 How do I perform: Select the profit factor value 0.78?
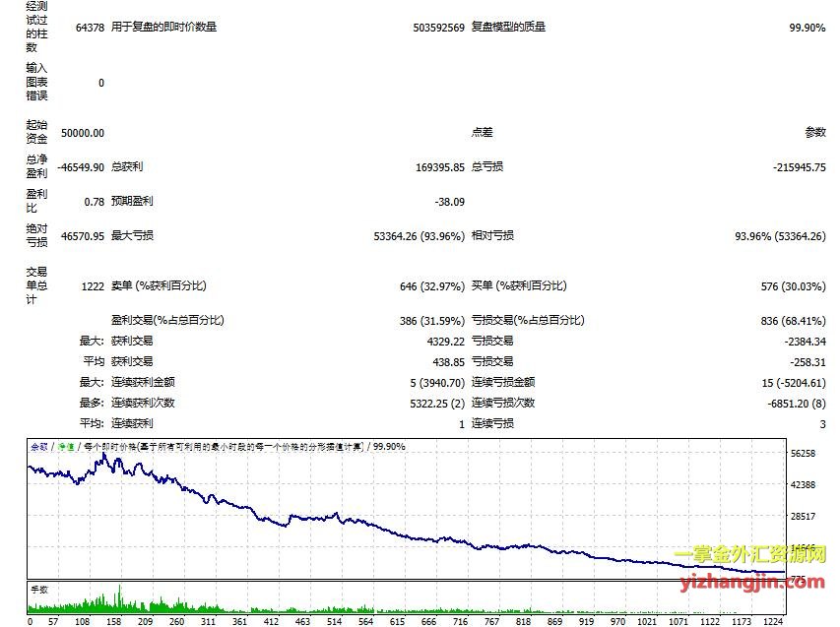pos(95,202)
